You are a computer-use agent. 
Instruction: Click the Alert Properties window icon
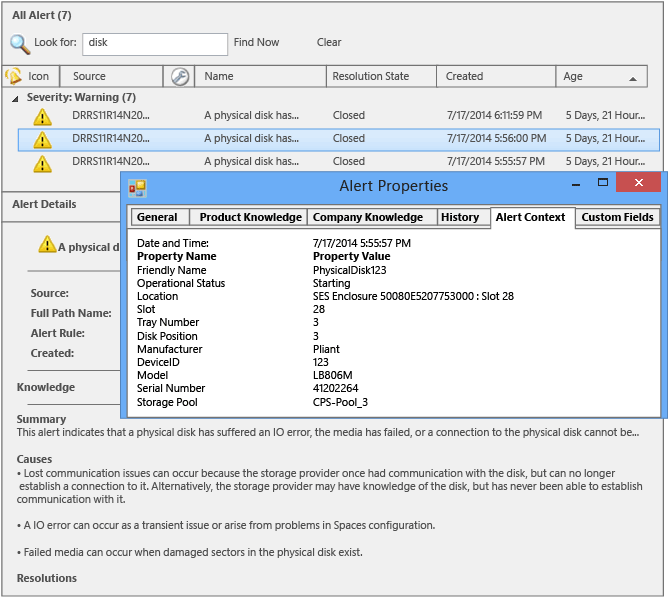pos(137,188)
